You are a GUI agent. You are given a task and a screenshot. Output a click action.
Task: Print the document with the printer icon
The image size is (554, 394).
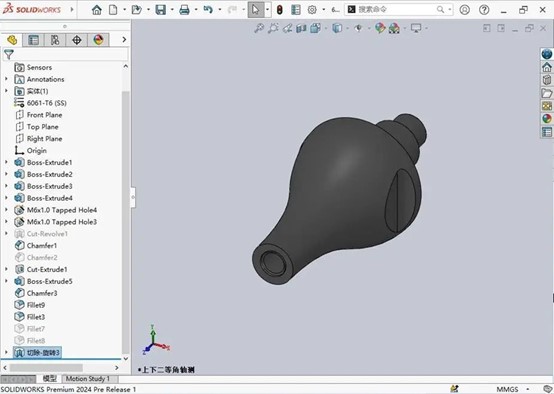pos(184,10)
